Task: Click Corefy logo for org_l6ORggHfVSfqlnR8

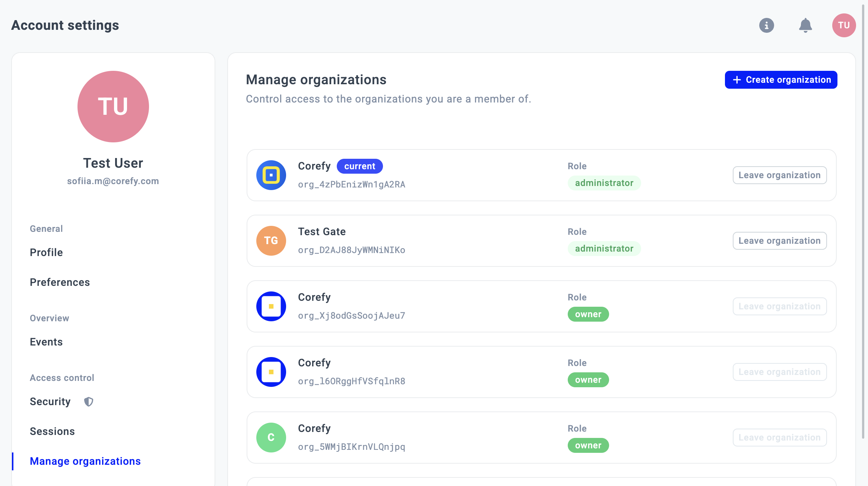Action: pos(271,372)
